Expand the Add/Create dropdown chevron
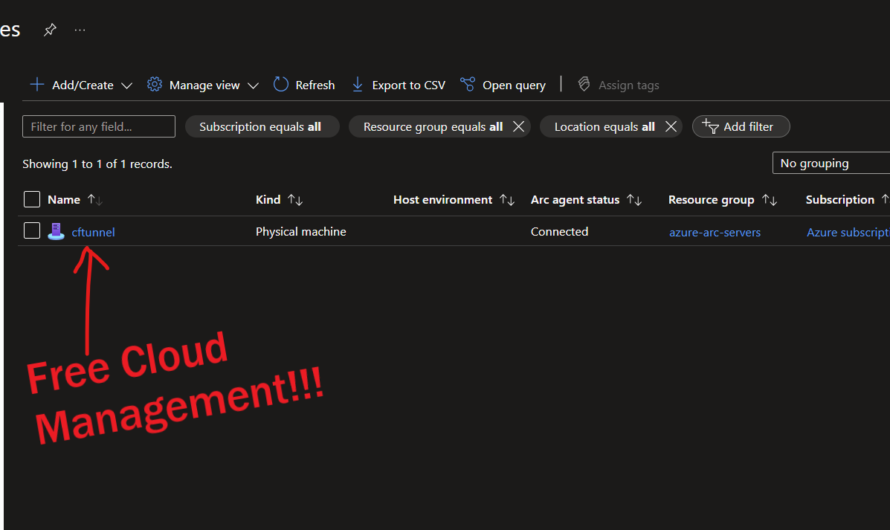Viewport: 890px width, 530px height. coord(127,86)
